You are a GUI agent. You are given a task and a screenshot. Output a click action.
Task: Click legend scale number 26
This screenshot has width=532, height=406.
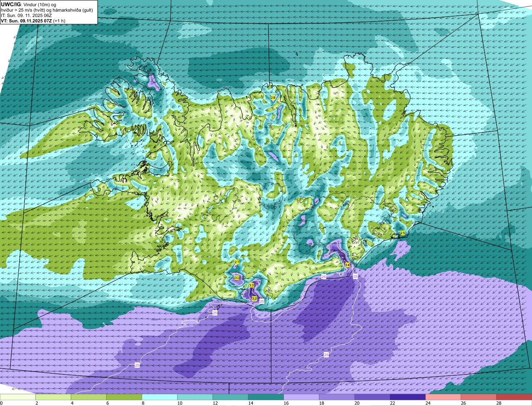pos(463,403)
